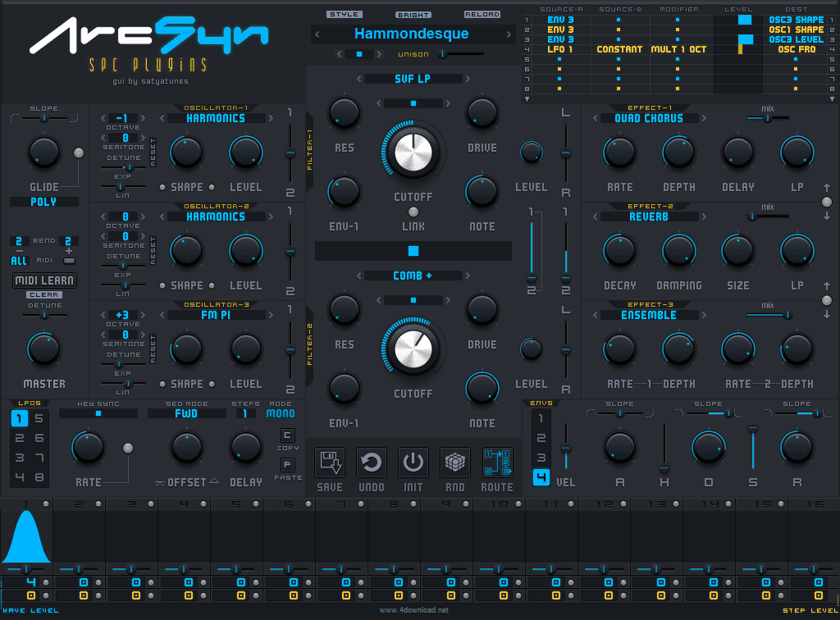
Task: Select envelope 4 tab
Action: 541,477
